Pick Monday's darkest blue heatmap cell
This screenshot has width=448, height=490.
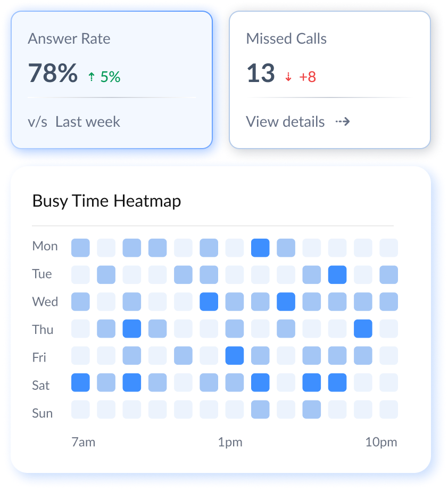260,248
